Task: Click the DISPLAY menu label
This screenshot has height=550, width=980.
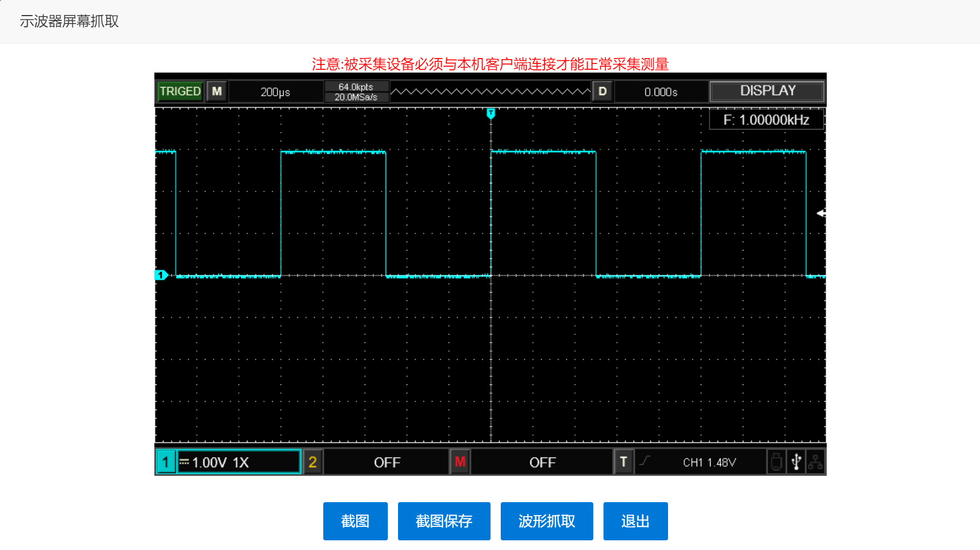Action: point(768,91)
